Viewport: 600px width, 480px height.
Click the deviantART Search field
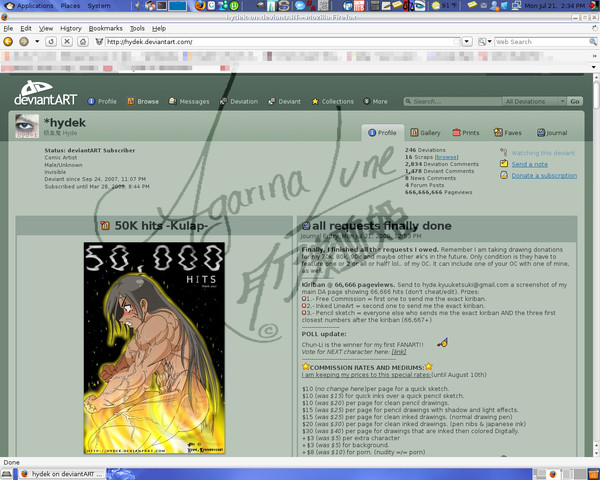point(452,101)
